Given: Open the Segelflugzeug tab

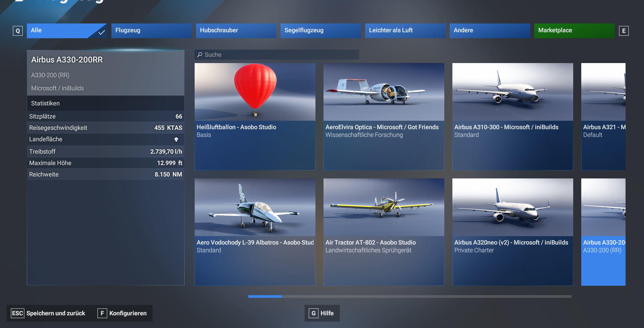Looking at the screenshot, I should click(321, 31).
